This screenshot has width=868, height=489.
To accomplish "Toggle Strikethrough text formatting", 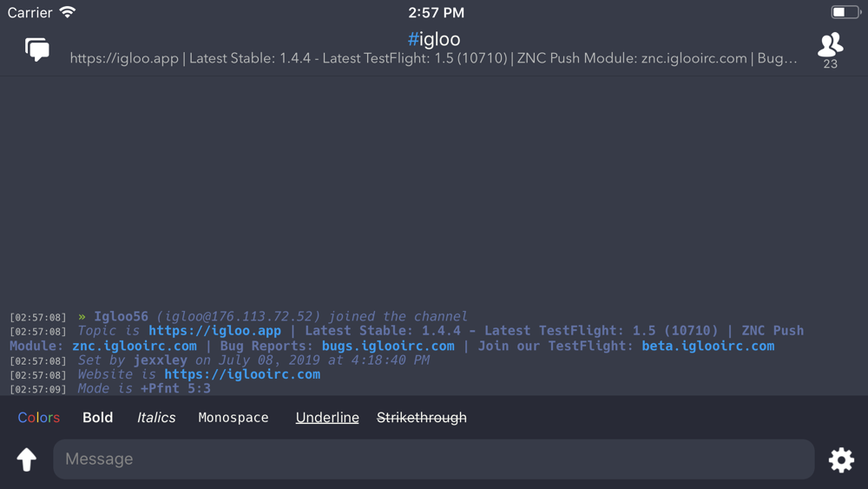I will [x=422, y=418].
